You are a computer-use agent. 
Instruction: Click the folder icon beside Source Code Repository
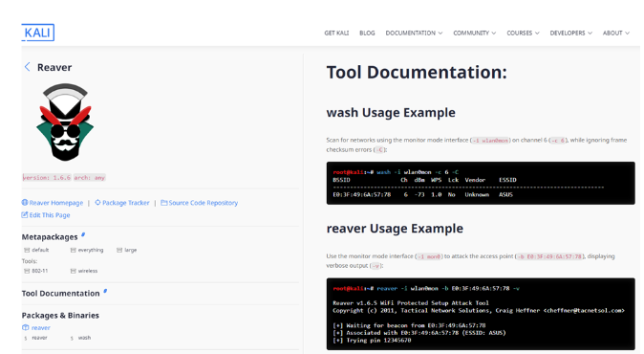click(x=164, y=202)
